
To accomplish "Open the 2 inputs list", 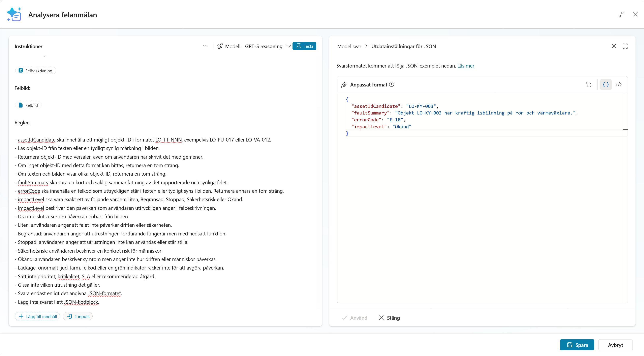I will [78, 316].
